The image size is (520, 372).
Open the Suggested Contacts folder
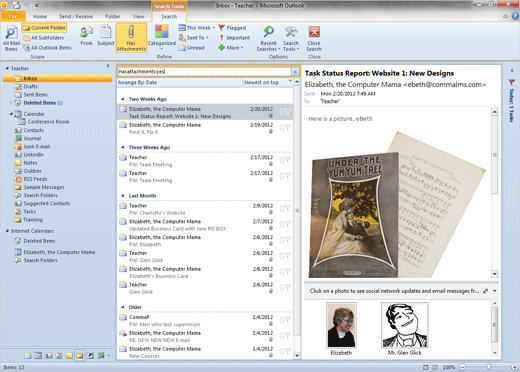coord(47,203)
